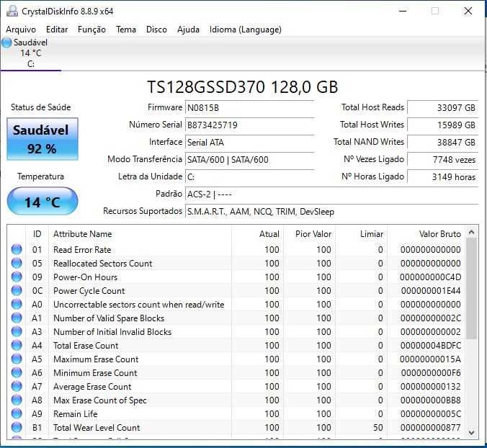Screen dimensions: 487x448
Task: Click the 14 °C temperature button
Action: pos(43,201)
